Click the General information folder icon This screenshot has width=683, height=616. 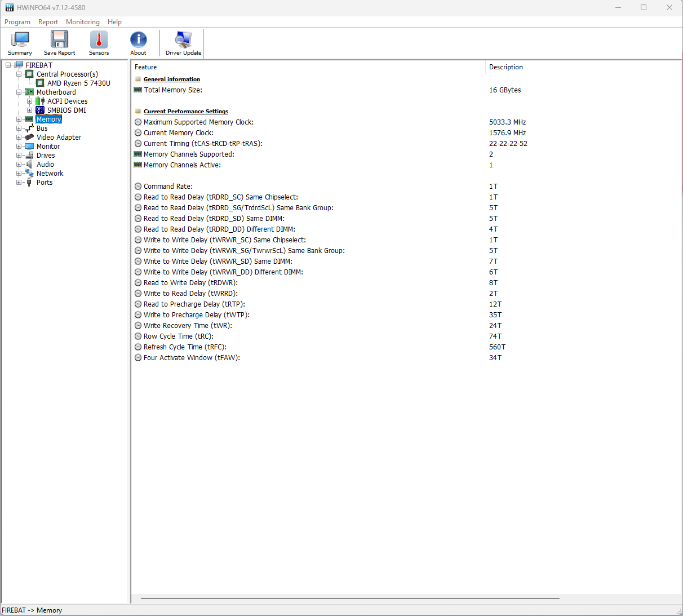[x=138, y=79]
